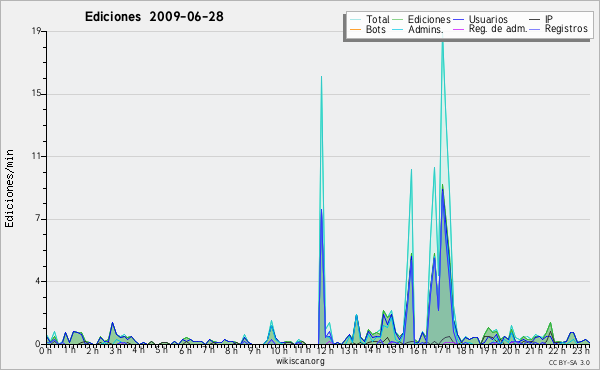Click the 'CC BY-SA 3.0' license text
The width and height of the screenshot is (600, 370).
pyautogui.click(x=569, y=362)
